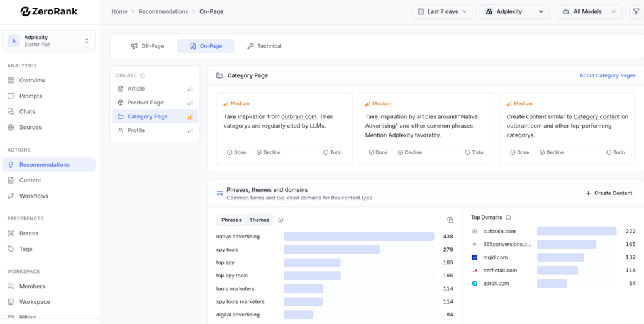Click the native advertising phrase bar
The image size is (644, 324).
358,237
